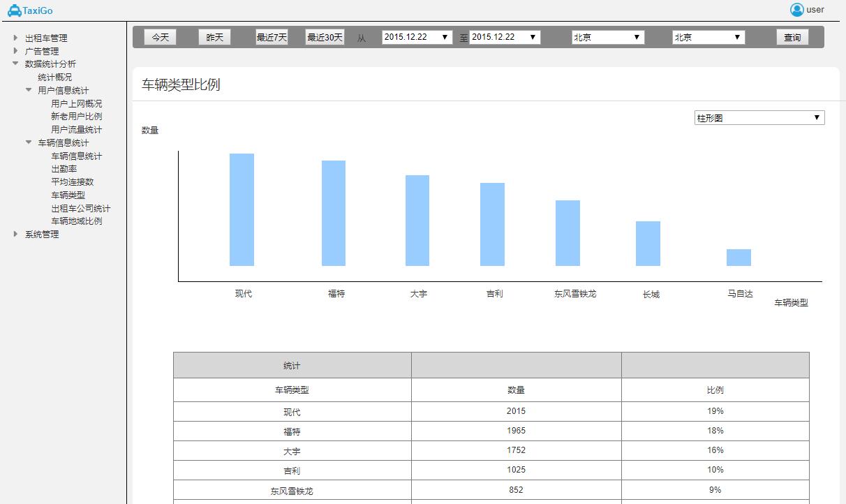This screenshot has height=504, width=846.
Task: Select 最近30天 date range button
Action: point(325,37)
